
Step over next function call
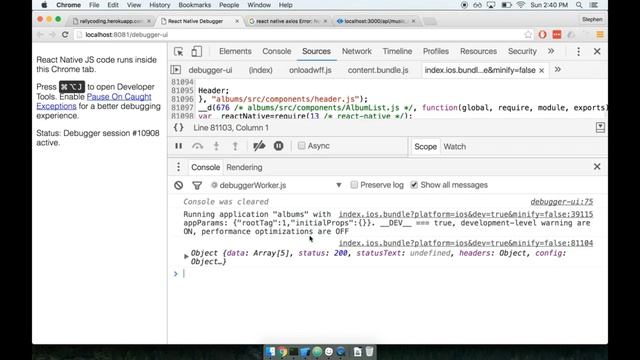click(x=197, y=146)
